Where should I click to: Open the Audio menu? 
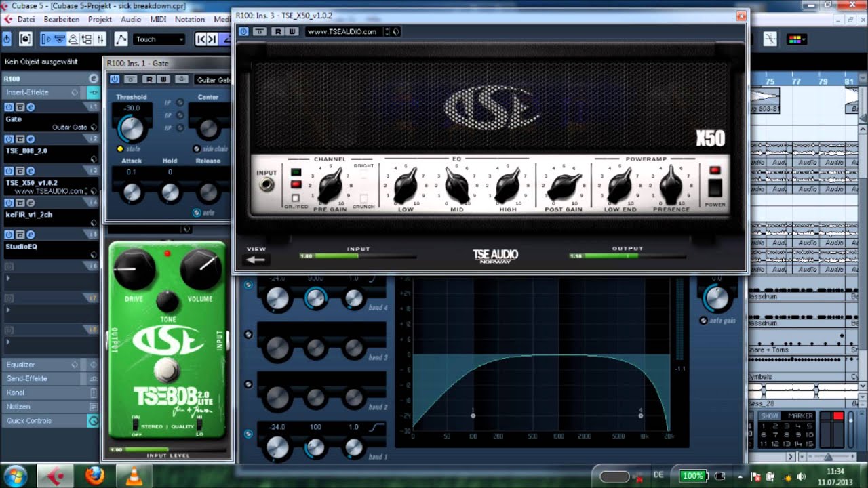point(131,19)
